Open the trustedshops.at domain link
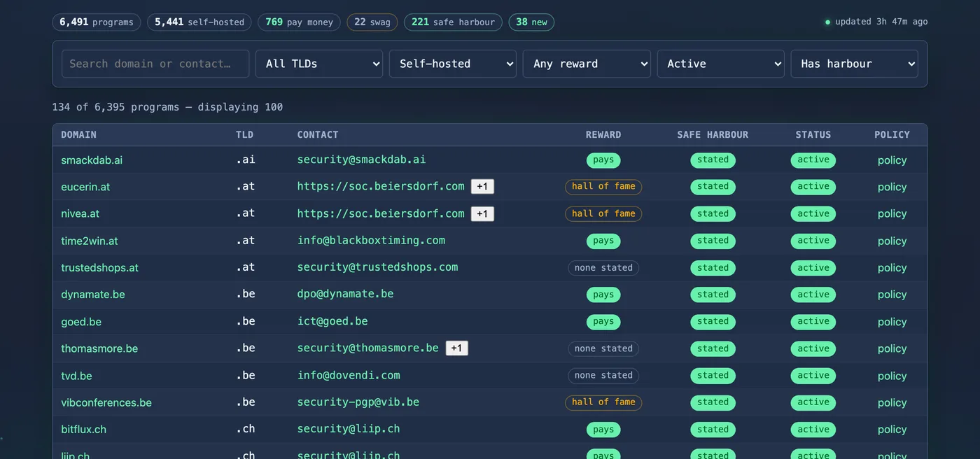 (100, 267)
